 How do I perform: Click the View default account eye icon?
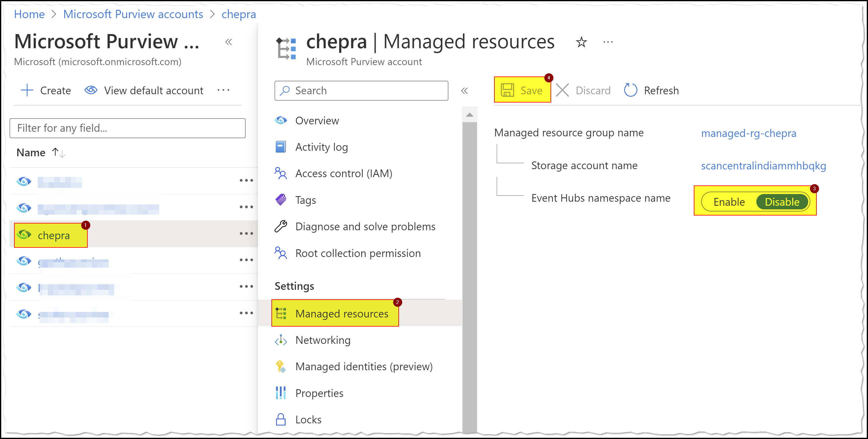point(91,90)
